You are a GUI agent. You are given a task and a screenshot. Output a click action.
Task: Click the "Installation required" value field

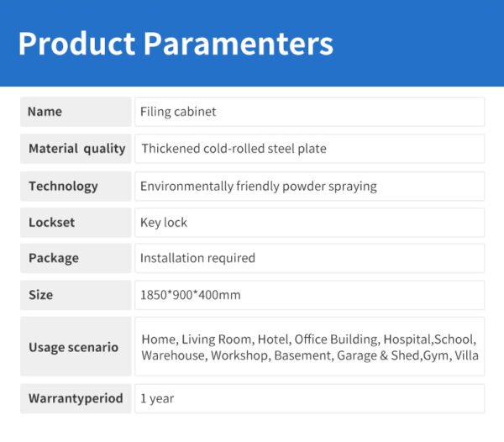(309, 258)
